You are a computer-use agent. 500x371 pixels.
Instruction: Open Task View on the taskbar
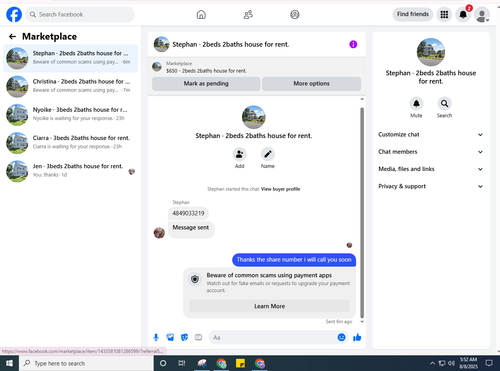182,363
